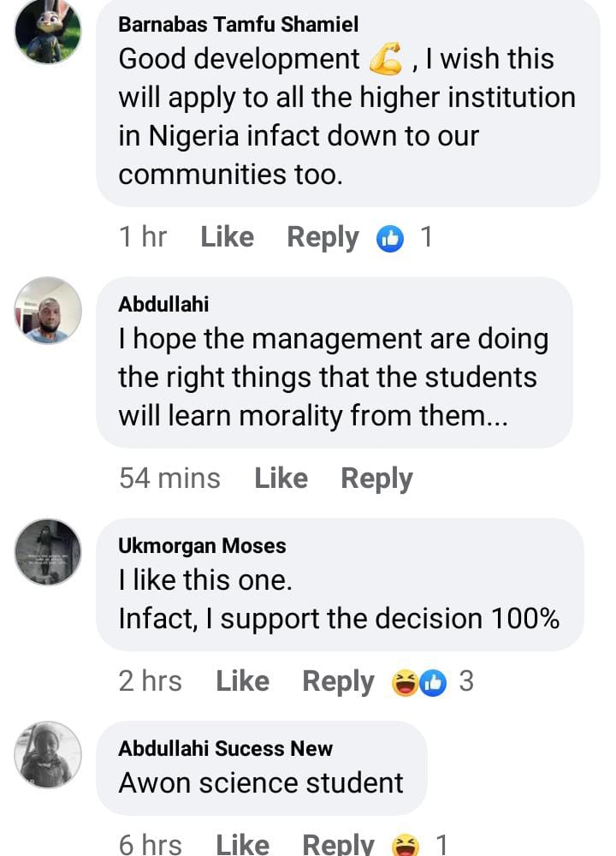Viewport: 616px width, 856px height.
Task: Reply to Ukmorgan Moses's comment
Action: click(x=338, y=681)
